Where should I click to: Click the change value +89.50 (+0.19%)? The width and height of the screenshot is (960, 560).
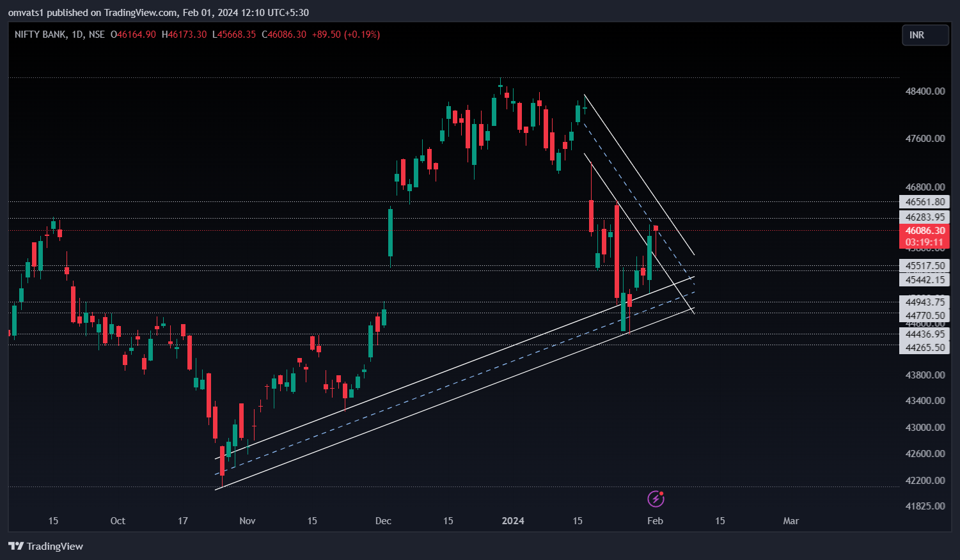[x=346, y=35]
